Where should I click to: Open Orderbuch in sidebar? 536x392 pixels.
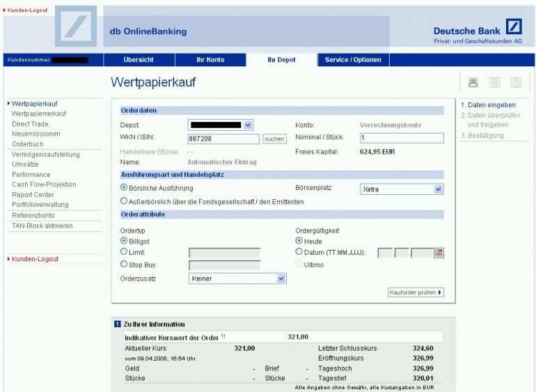point(28,144)
